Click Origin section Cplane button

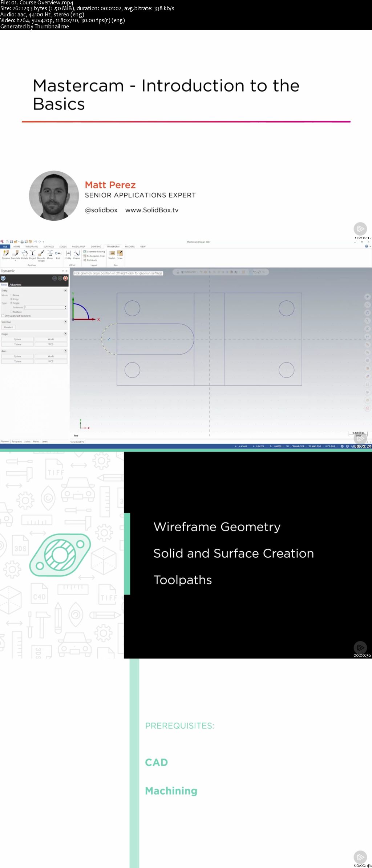pos(17,339)
